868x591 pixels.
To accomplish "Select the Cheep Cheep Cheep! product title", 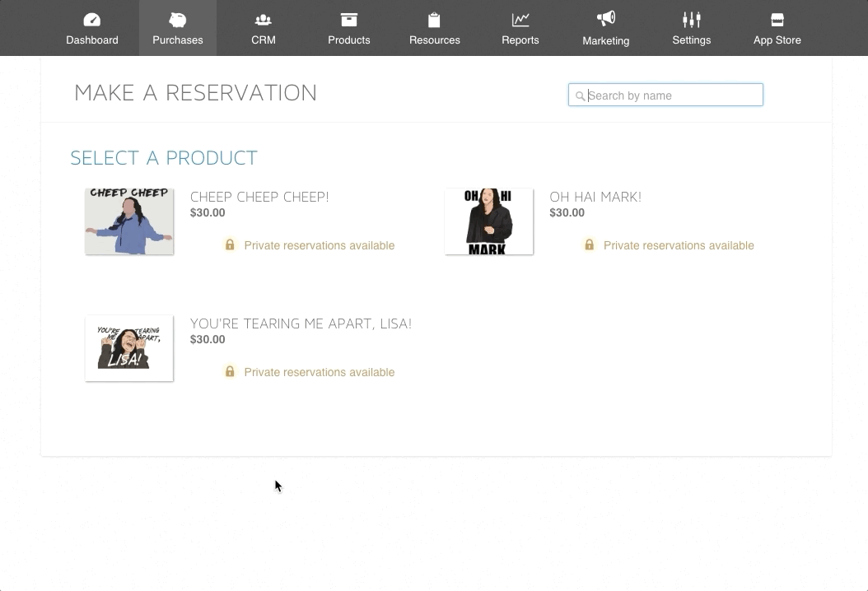I will (259, 197).
